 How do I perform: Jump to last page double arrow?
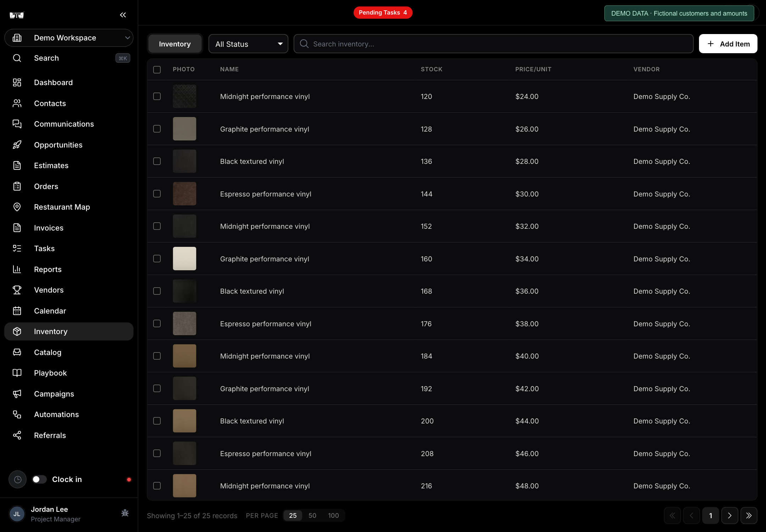(749, 516)
